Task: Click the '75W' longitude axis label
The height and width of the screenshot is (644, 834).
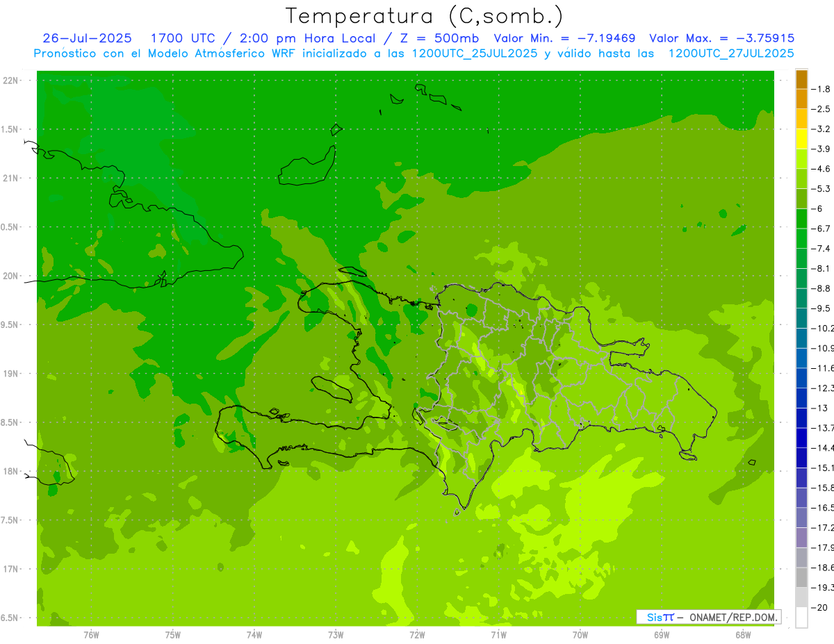Action: pyautogui.click(x=173, y=635)
